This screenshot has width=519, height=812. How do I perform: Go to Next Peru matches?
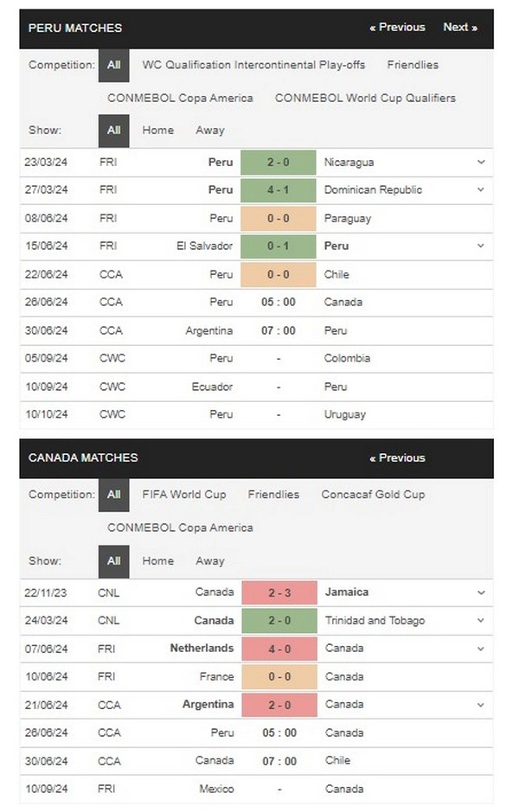(460, 27)
